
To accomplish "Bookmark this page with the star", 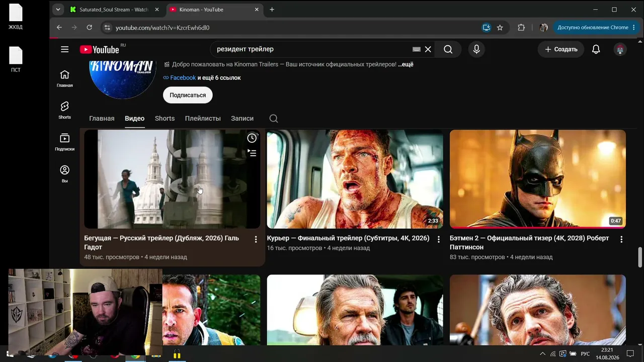I will pyautogui.click(x=500, y=28).
